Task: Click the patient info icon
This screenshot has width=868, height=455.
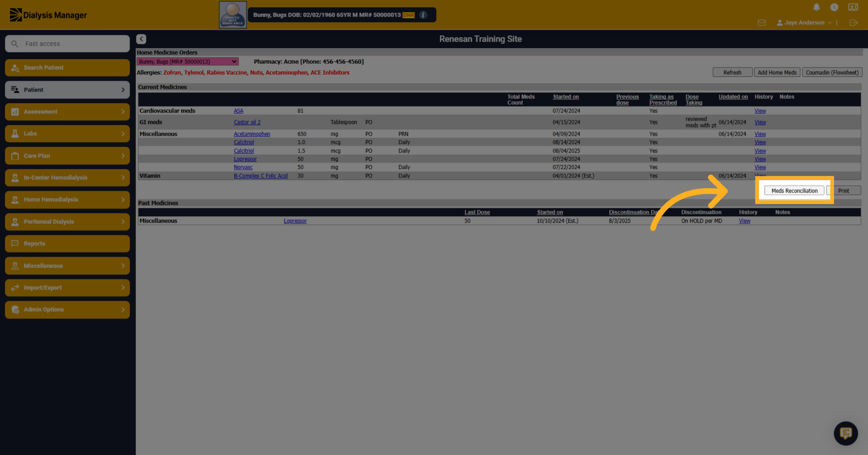Action: (x=423, y=15)
